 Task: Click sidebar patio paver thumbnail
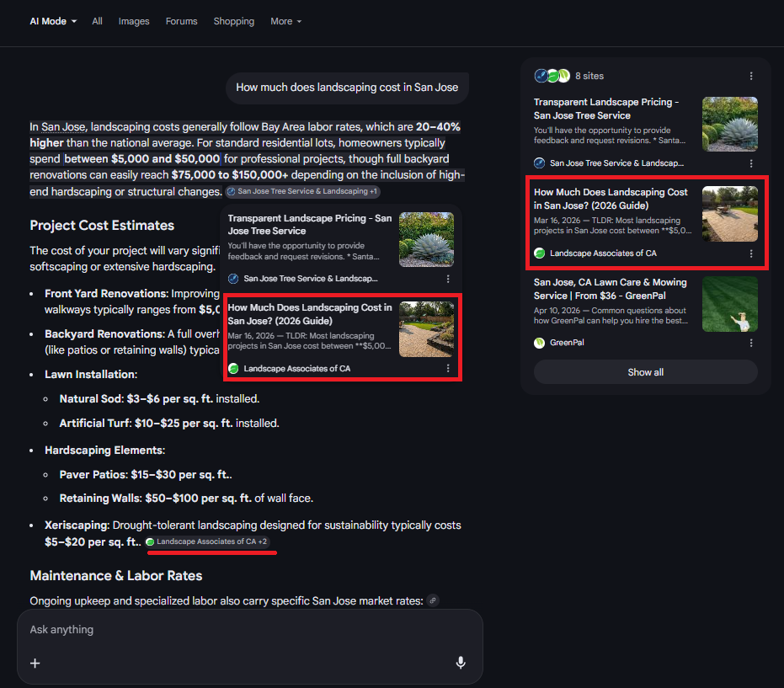point(730,214)
